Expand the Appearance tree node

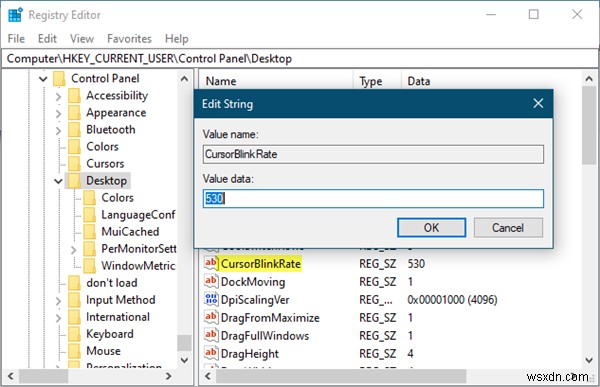[x=58, y=113]
